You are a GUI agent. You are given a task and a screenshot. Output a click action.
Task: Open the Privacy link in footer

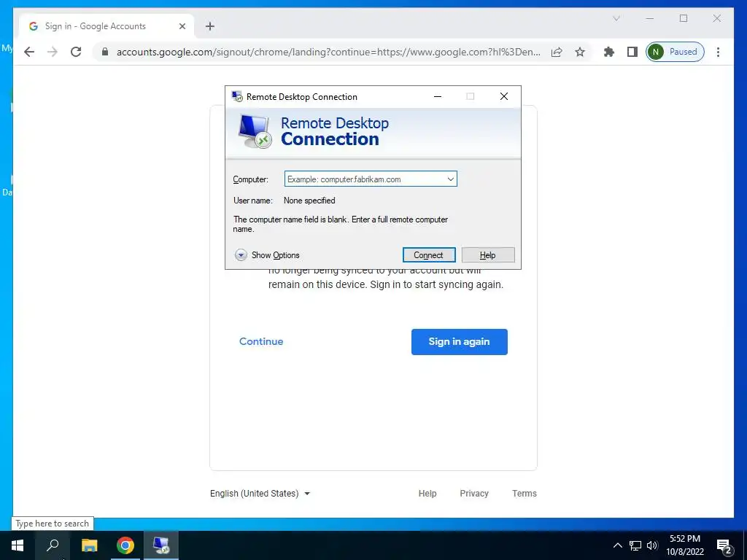(474, 494)
